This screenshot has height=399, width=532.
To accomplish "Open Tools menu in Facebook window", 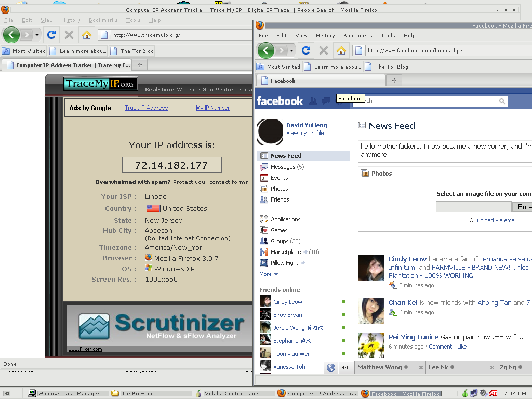I will (x=388, y=36).
